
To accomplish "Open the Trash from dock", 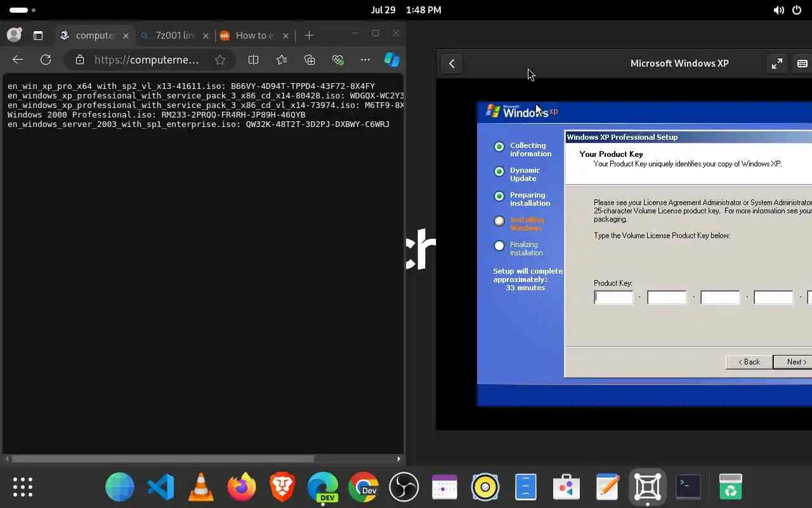I will [731, 487].
